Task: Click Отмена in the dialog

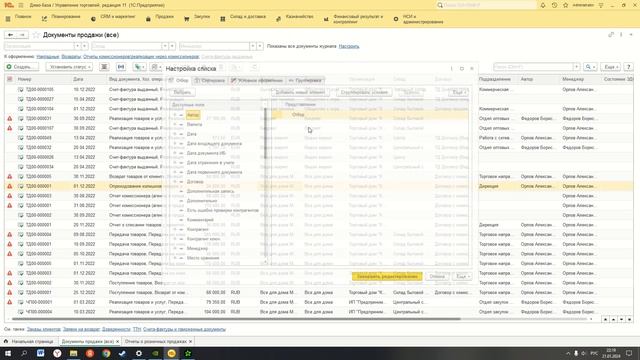Action: (437, 276)
